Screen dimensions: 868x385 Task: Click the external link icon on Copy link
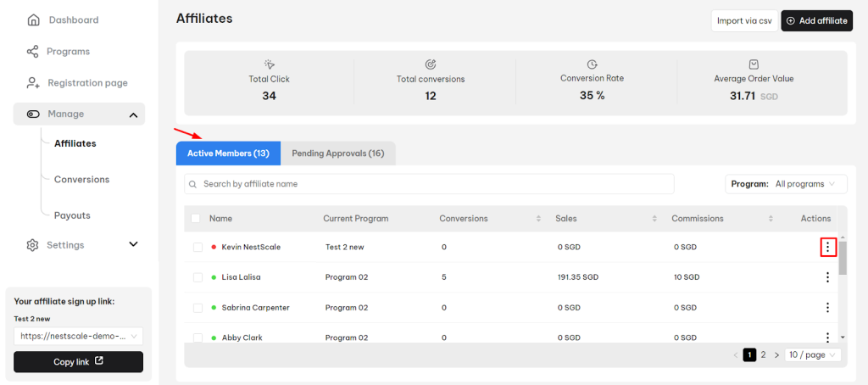pos(99,361)
